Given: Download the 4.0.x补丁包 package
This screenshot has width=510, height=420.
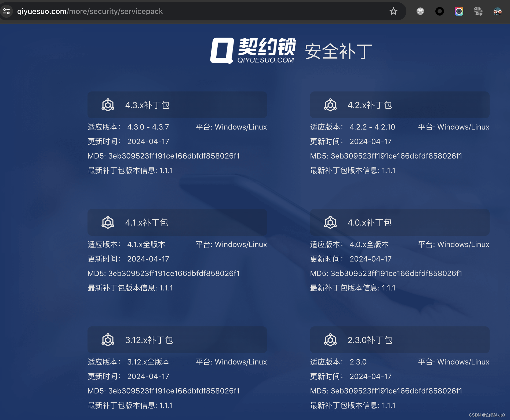Looking at the screenshot, I should click(400, 222).
